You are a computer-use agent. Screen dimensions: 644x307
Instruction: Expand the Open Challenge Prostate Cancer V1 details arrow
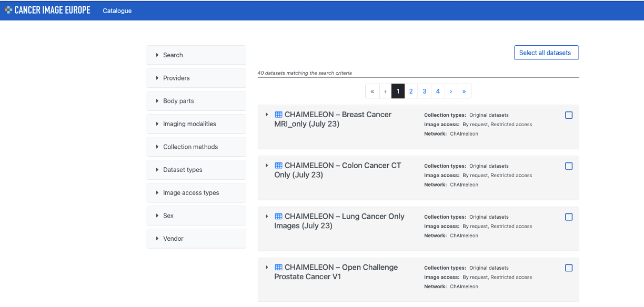[267, 268]
